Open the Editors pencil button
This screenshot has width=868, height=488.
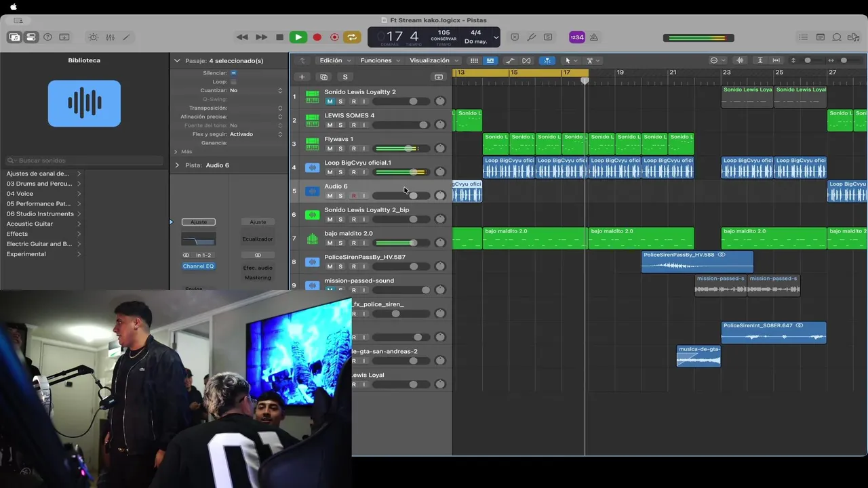126,37
